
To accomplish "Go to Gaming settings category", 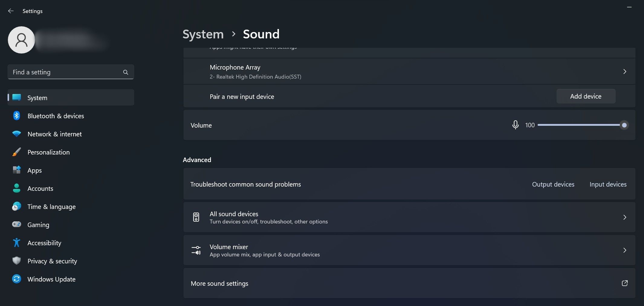I will coord(38,225).
